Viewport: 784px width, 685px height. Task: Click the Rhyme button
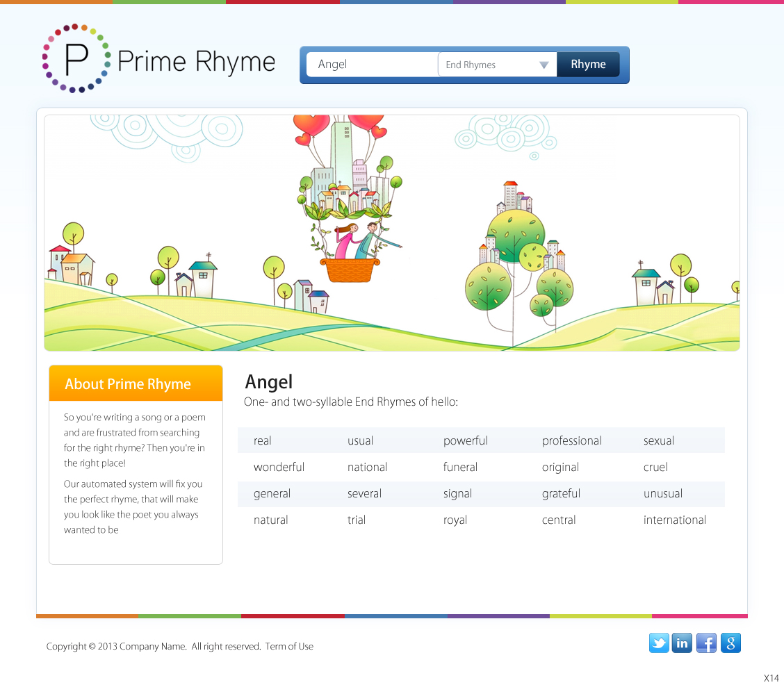pos(588,64)
